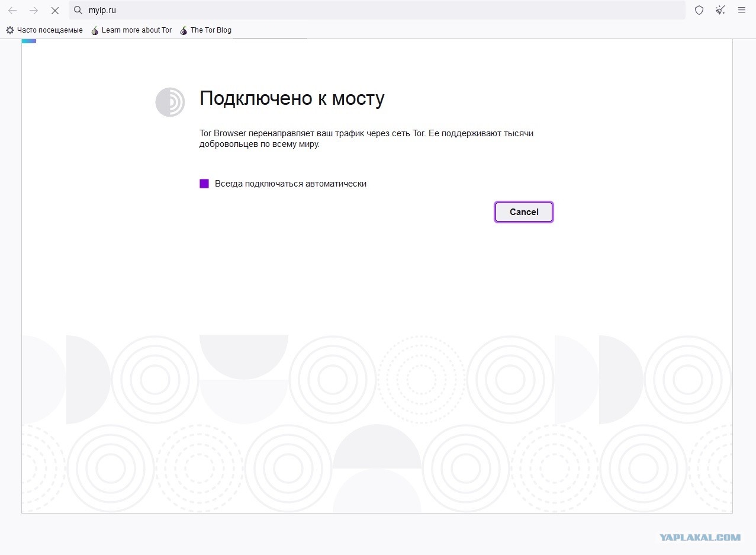Click the stop loading X icon
This screenshot has height=555, width=756.
click(55, 10)
